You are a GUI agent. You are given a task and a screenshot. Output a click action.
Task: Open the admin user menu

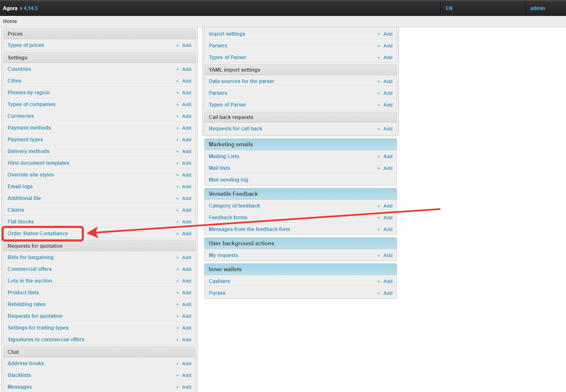pos(537,8)
